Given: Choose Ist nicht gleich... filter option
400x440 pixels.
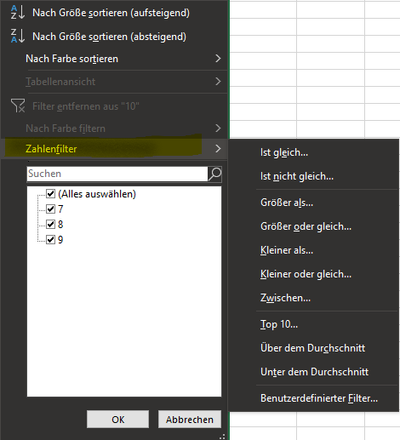Looking at the screenshot, I should coord(297,176).
